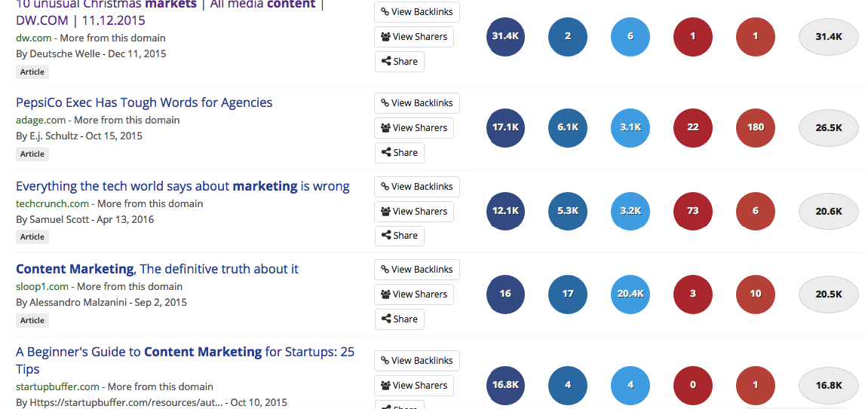Click the 31.4K dark blue circle in top row
Viewport: 868px width, 409px height.
click(x=505, y=36)
